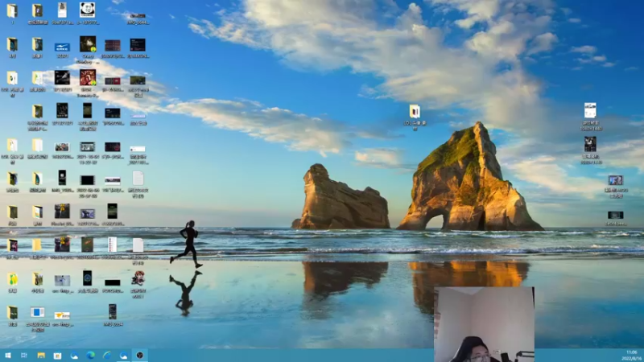Select the white document with red list

pos(112,245)
